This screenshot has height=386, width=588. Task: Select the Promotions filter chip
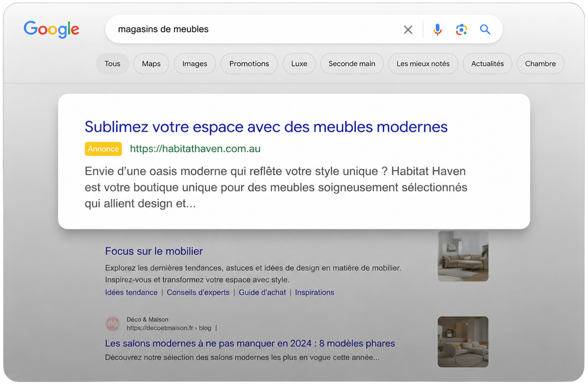pyautogui.click(x=249, y=64)
